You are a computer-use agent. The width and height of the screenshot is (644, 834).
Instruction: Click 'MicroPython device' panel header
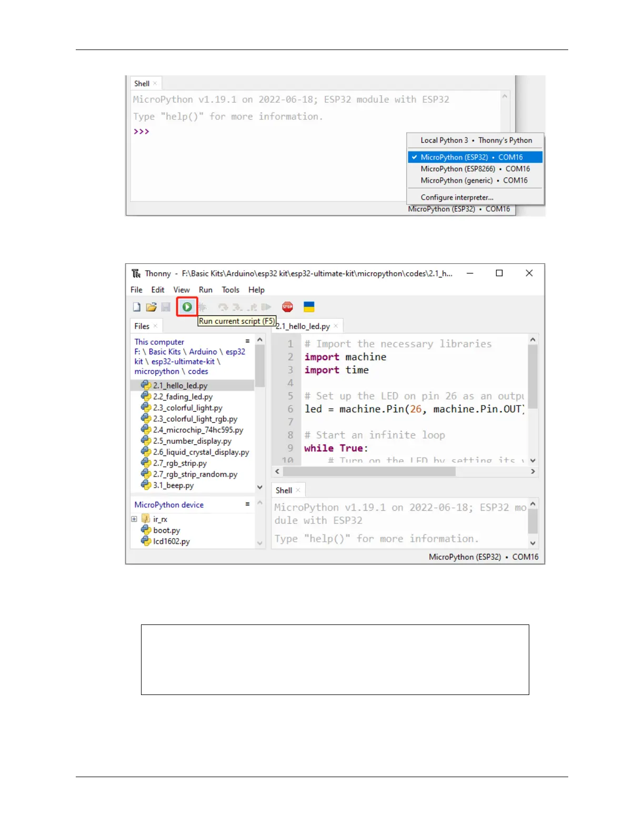[169, 504]
